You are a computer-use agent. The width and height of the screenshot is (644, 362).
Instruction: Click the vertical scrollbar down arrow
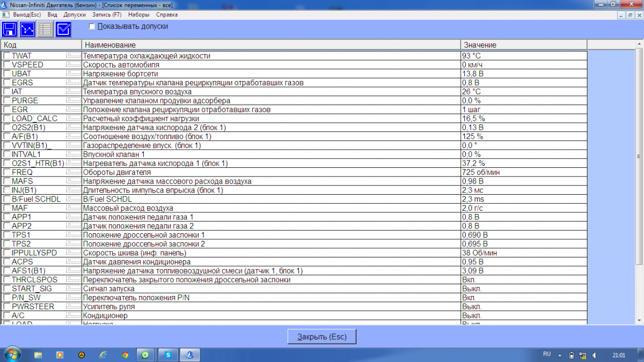tap(639, 320)
